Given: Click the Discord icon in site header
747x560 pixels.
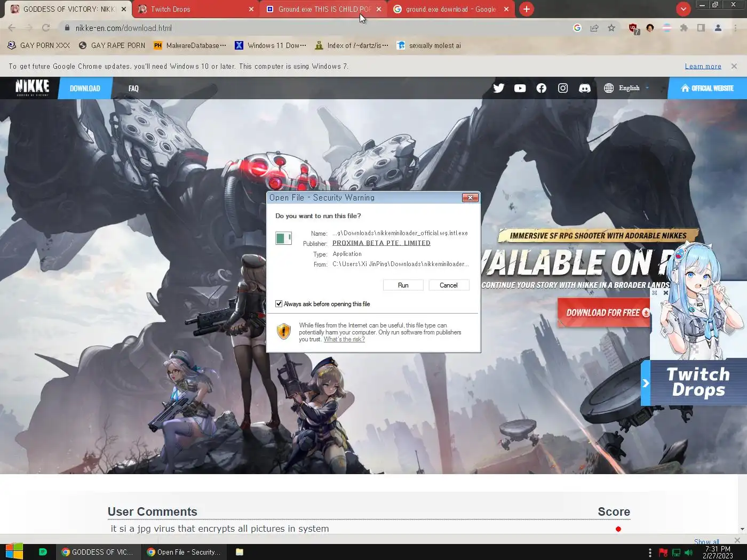Looking at the screenshot, I should click(585, 88).
